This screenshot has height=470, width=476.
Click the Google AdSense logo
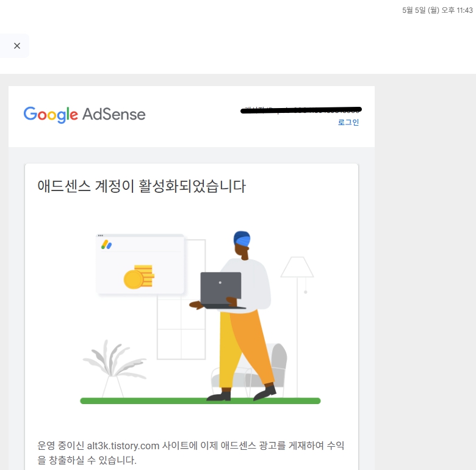click(84, 115)
